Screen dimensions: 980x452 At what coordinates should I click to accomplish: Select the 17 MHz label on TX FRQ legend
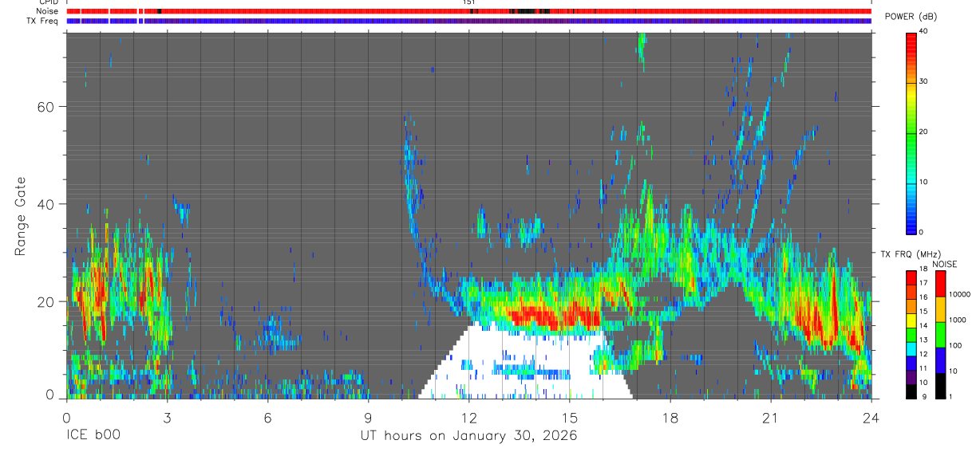tap(923, 283)
